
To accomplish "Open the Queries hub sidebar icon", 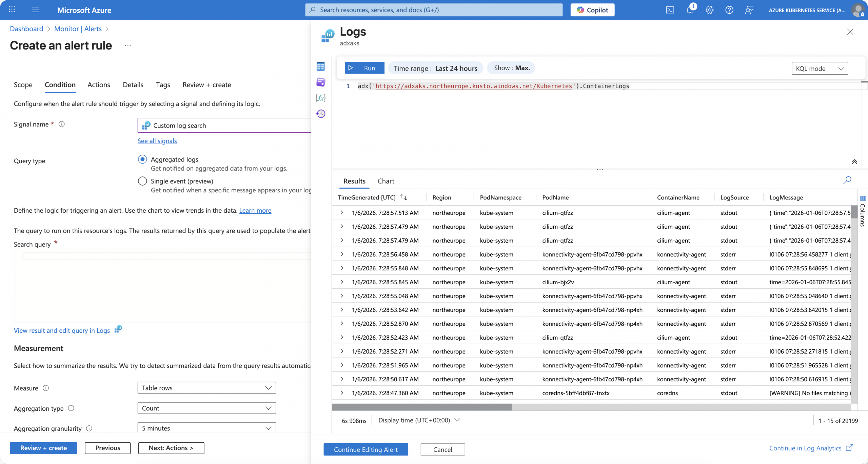I will pyautogui.click(x=320, y=82).
